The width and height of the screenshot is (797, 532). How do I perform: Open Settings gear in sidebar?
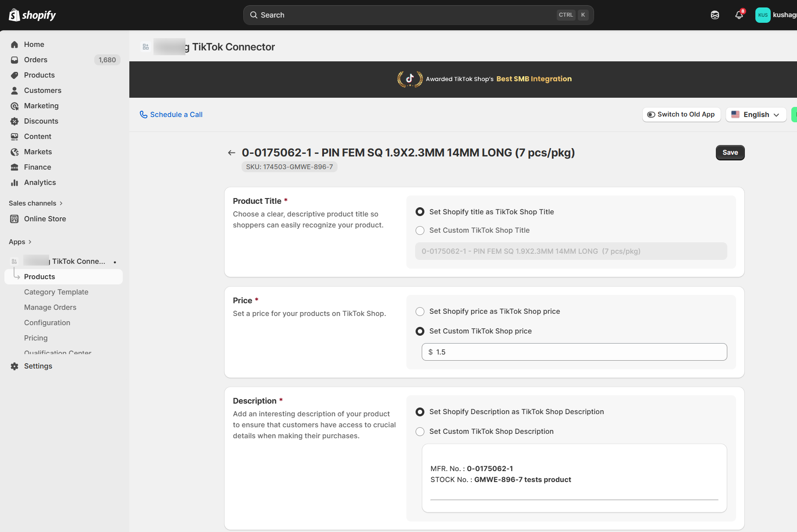pos(14,366)
